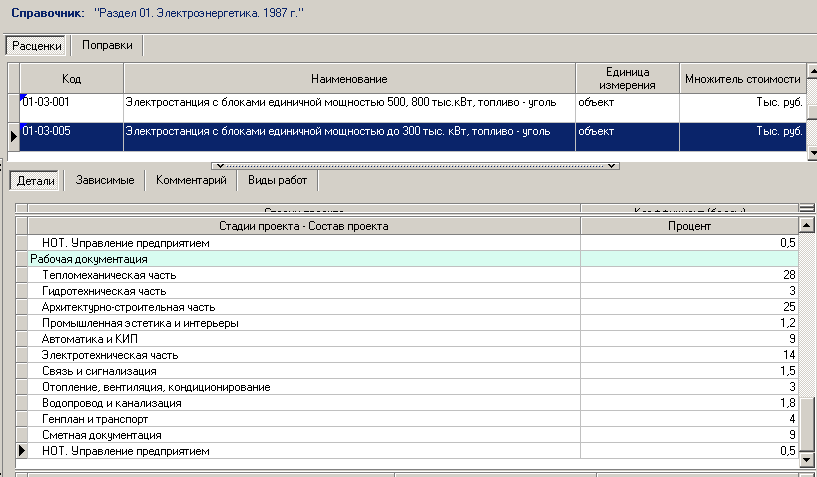Click the Код column header

pyautogui.click(x=71, y=79)
